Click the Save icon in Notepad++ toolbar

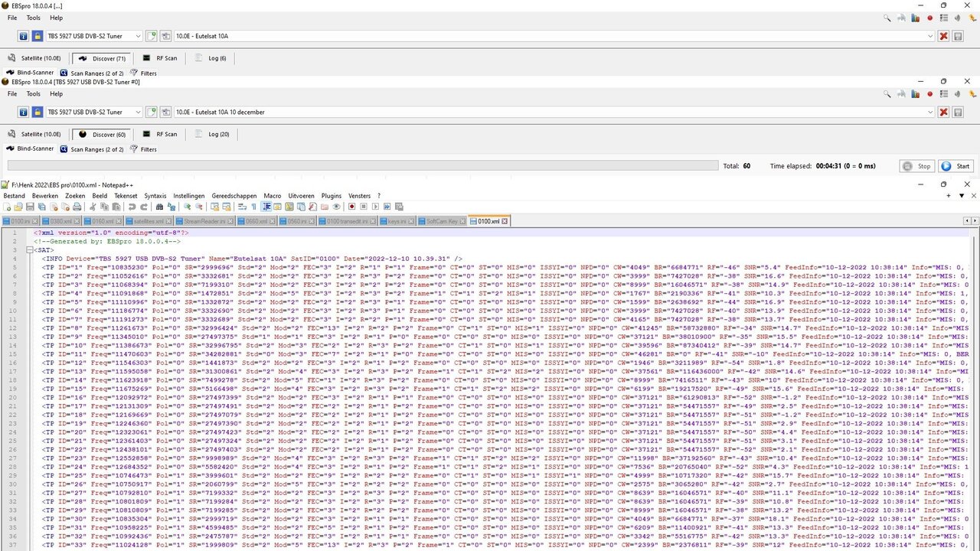click(x=29, y=207)
